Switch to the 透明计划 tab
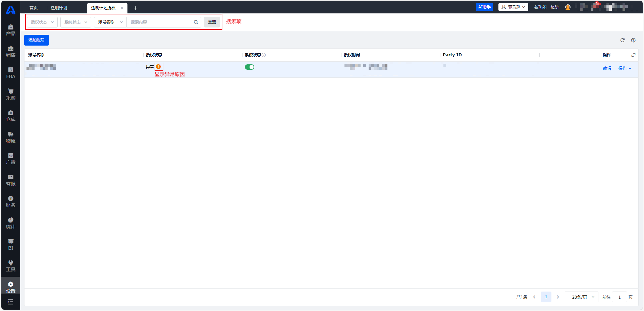Image resolution: width=644 pixels, height=311 pixels. (59, 8)
